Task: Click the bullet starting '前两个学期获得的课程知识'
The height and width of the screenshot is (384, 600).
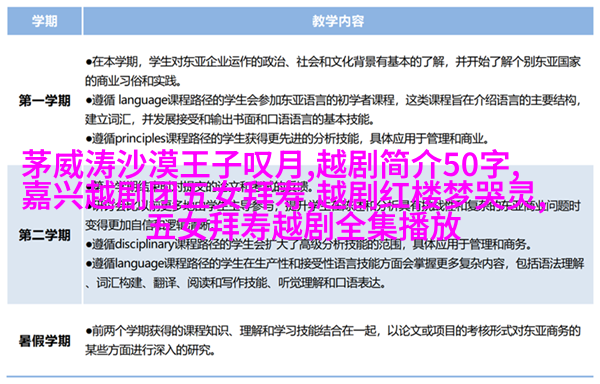Action: (333, 331)
